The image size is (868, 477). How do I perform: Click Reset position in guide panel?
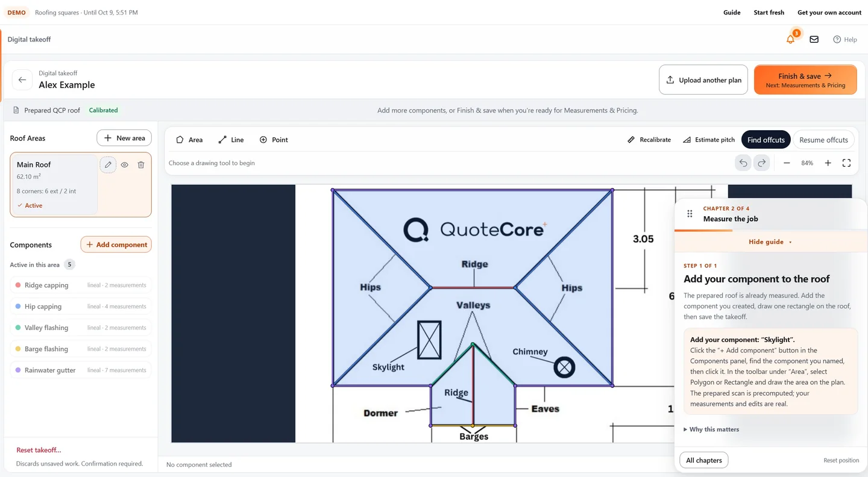(841, 460)
